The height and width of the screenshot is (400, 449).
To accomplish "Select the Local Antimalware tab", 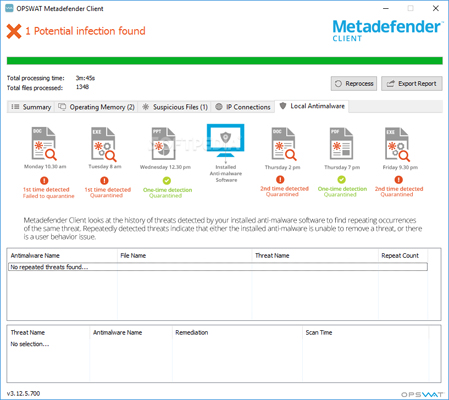I will tap(312, 106).
